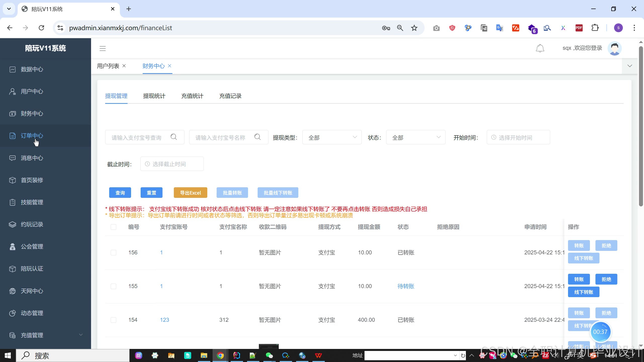Collapse the sidebar with the hamburger icon
This screenshot has height=362, width=644.
click(103, 49)
